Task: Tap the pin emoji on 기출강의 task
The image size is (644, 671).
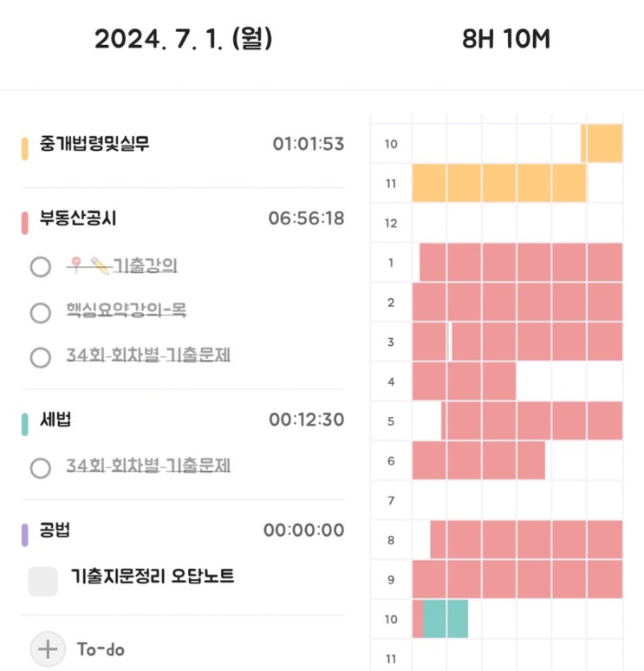Action: click(x=76, y=265)
